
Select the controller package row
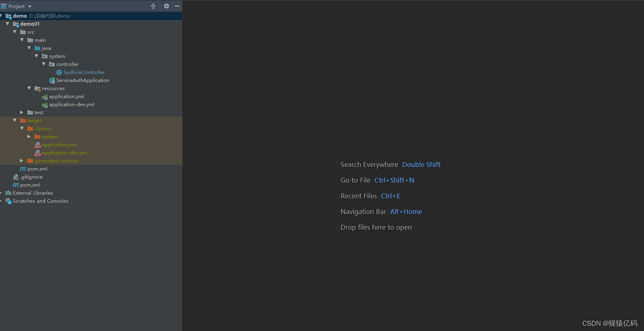click(x=91, y=64)
